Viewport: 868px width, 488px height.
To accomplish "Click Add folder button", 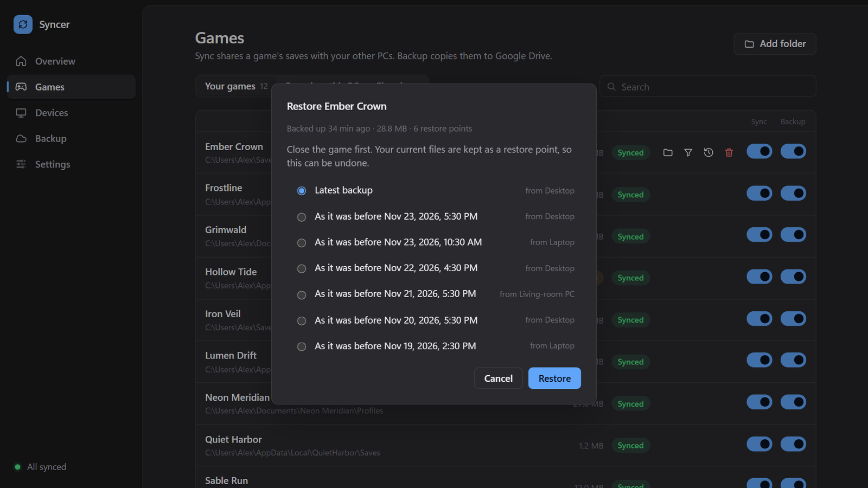I will (x=775, y=44).
